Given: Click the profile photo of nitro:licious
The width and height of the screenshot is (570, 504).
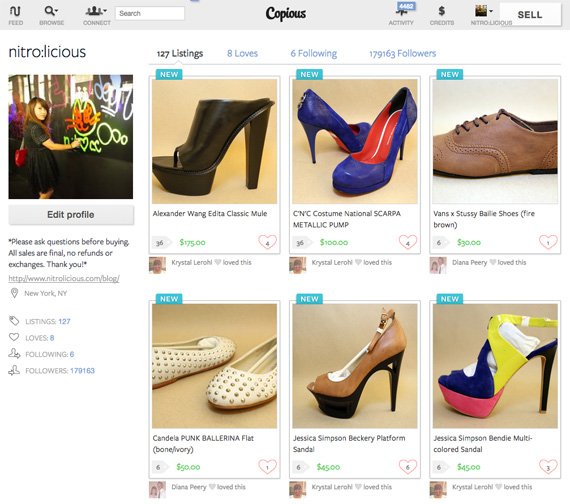Looking at the screenshot, I should pyautogui.click(x=71, y=137).
